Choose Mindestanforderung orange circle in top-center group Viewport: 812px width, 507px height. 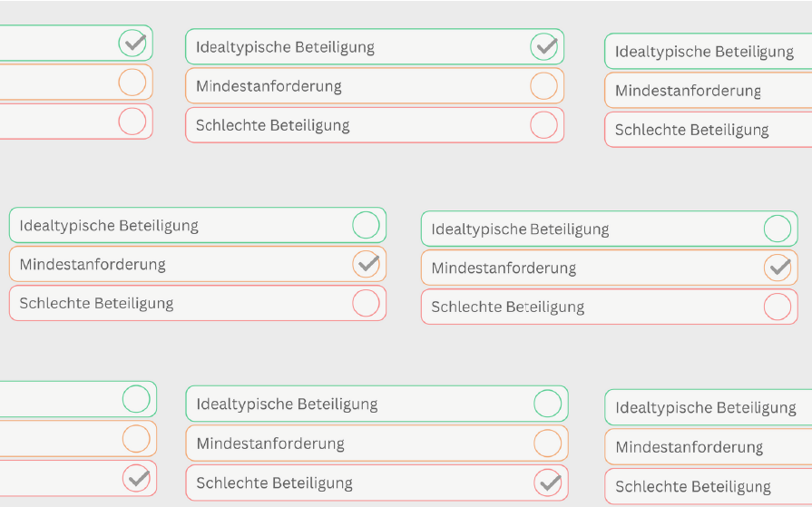[x=543, y=86]
